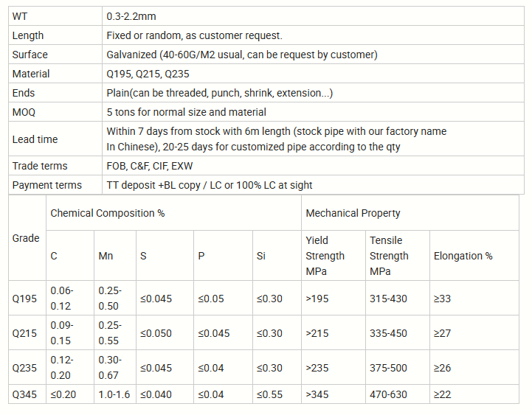Select the "1.0-1.6" Mn value for Q345

tap(114, 394)
